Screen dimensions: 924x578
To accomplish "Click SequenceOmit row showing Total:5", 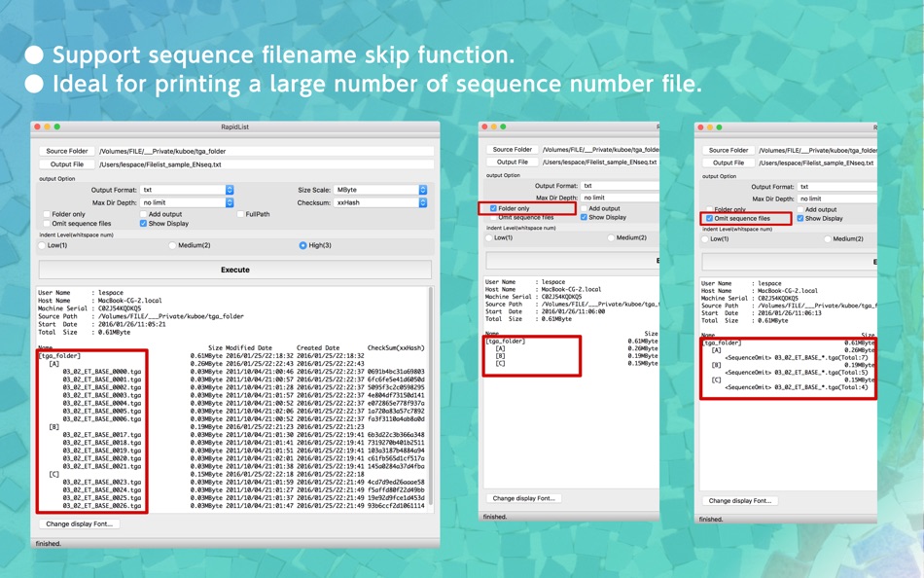I will 797,372.
